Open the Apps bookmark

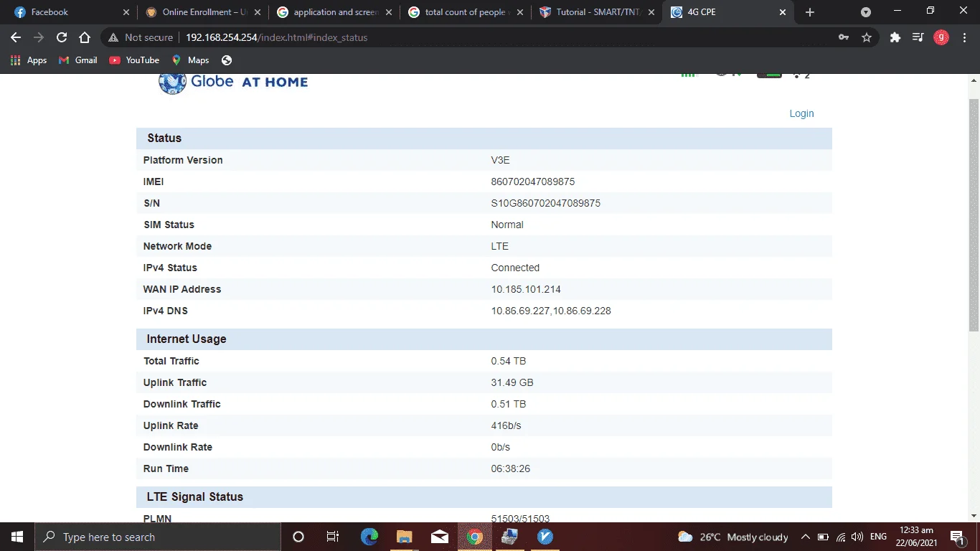point(29,60)
